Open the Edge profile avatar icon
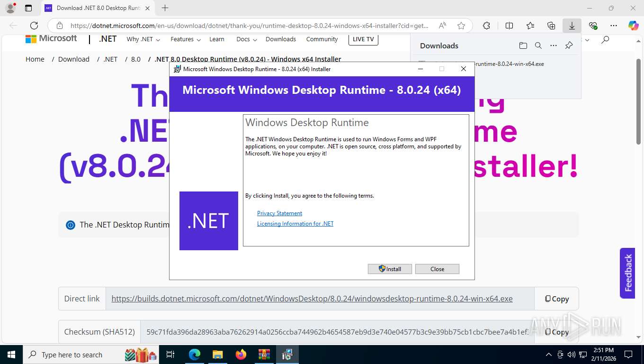Image resolution: width=644 pixels, height=364 pixels. (10, 8)
